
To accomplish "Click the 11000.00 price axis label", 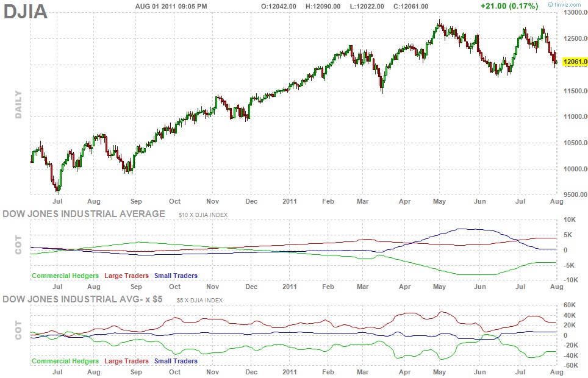I will (576, 116).
